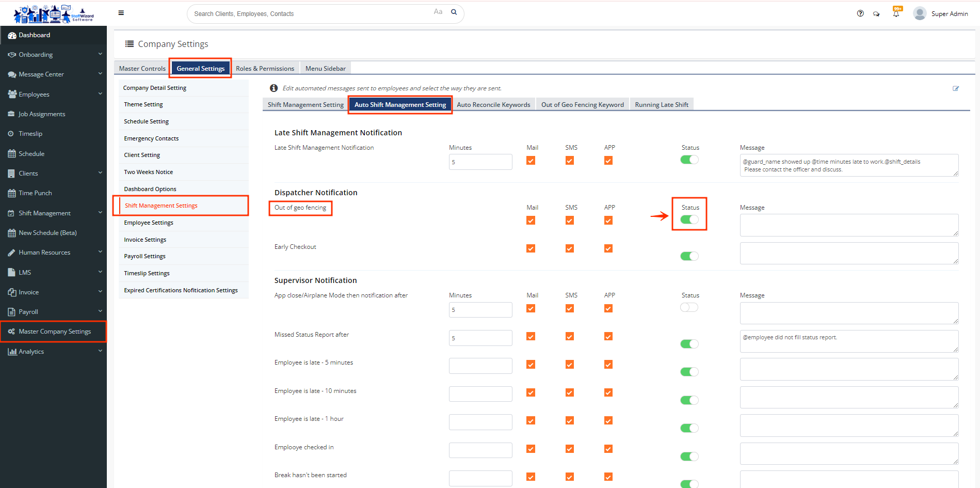Enable App close/Airplane Mode status switch
This screenshot has height=488, width=980.
click(x=689, y=307)
